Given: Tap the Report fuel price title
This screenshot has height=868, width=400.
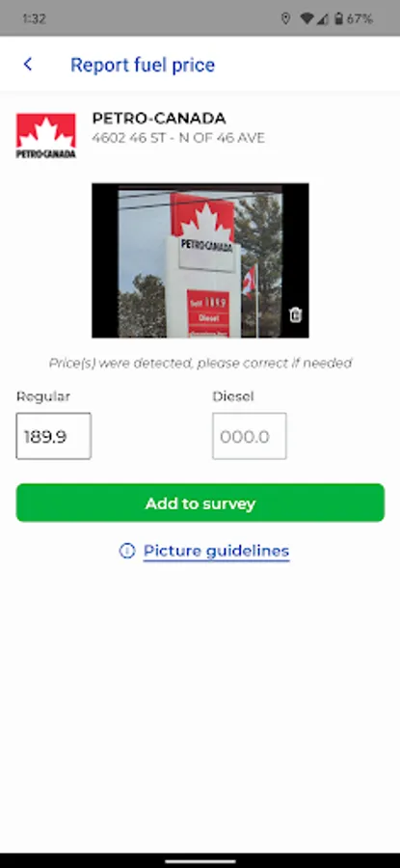Looking at the screenshot, I should point(143,65).
